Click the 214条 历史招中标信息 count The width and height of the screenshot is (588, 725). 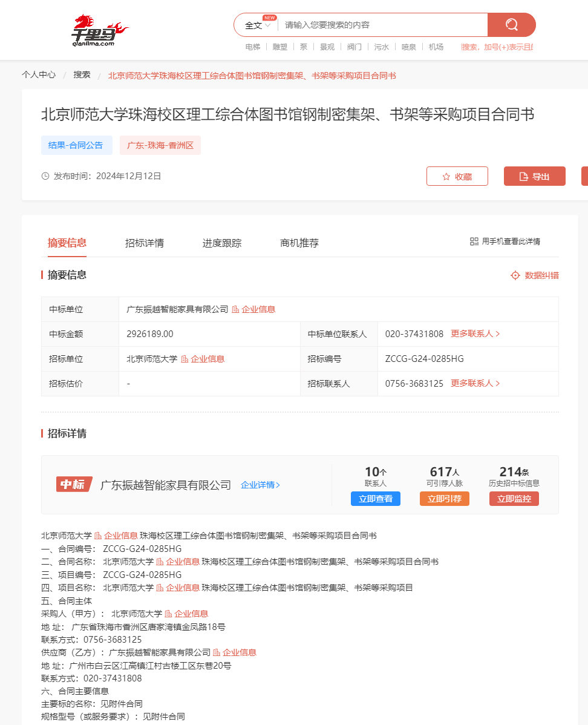514,471
